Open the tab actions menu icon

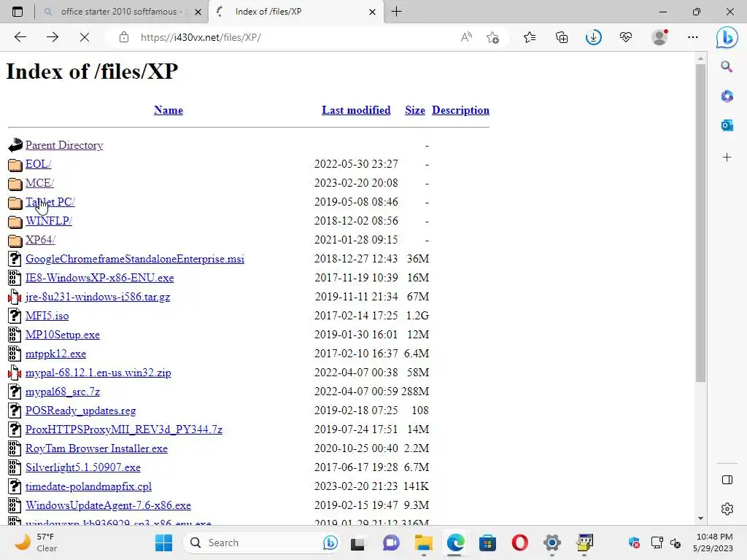coord(18,12)
